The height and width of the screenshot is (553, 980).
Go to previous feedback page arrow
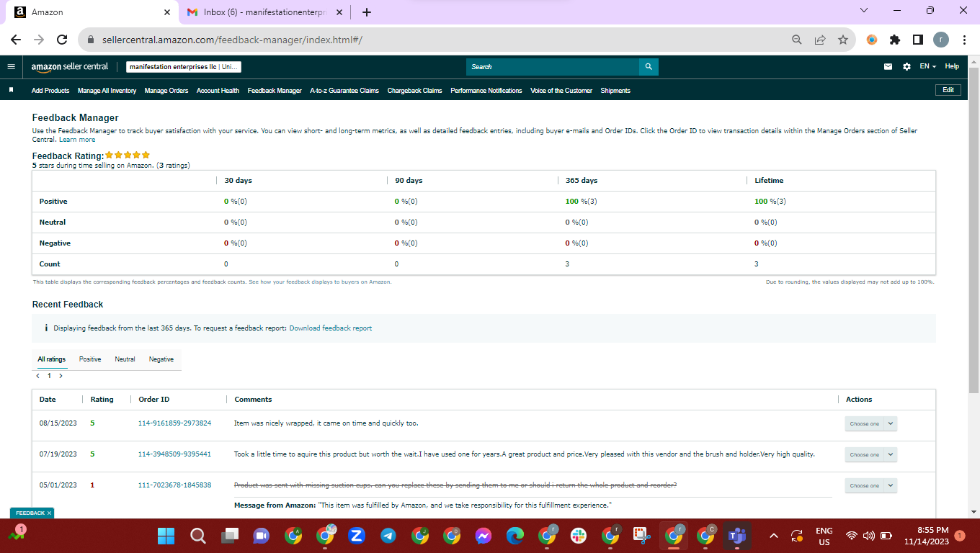pos(37,376)
